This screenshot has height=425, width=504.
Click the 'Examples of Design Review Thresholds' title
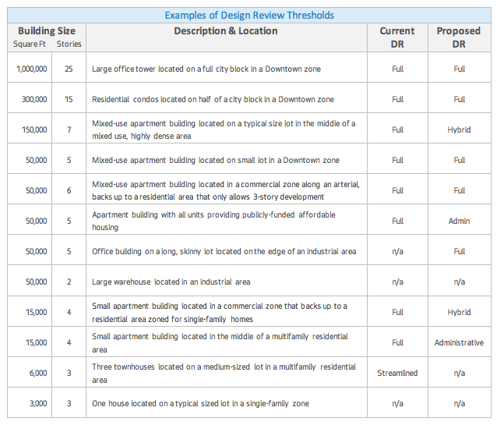249,16
